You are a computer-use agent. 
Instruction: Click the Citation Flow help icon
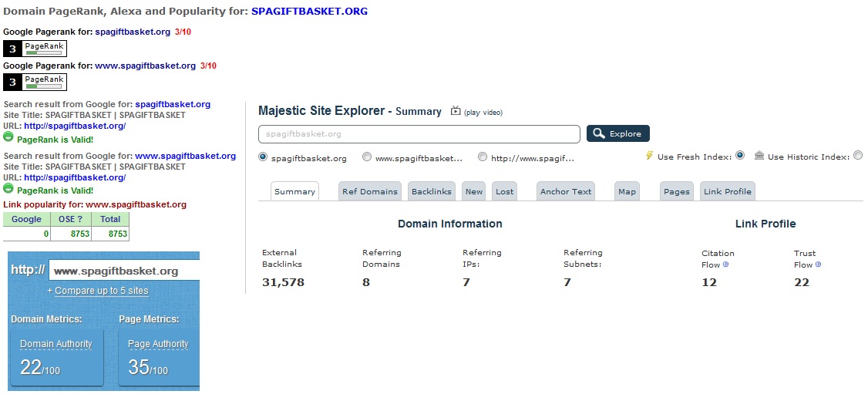(725, 265)
